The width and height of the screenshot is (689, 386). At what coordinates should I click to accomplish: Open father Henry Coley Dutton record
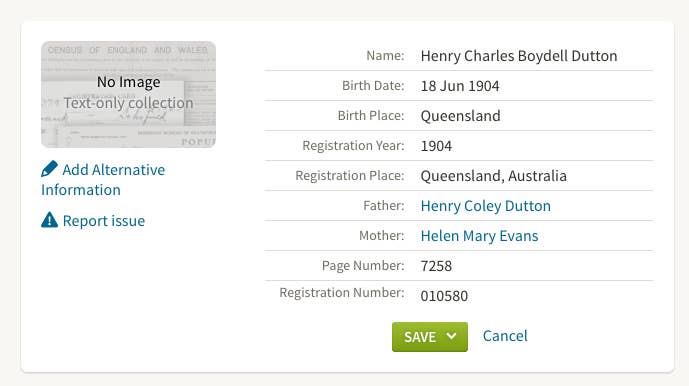486,206
